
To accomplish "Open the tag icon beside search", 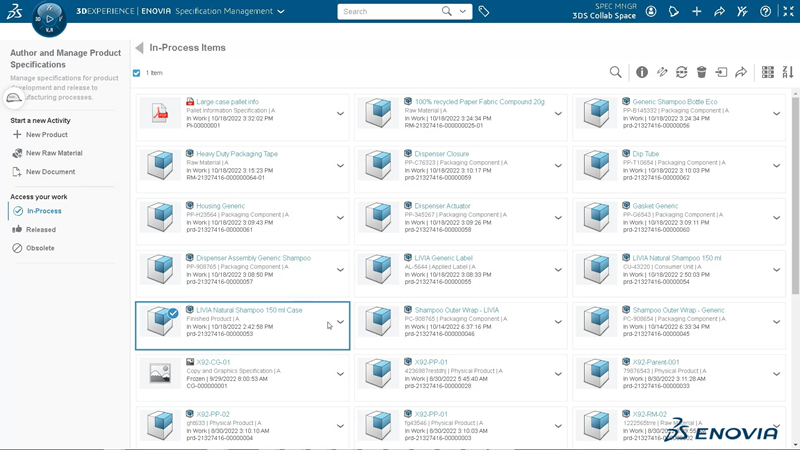I will point(484,12).
